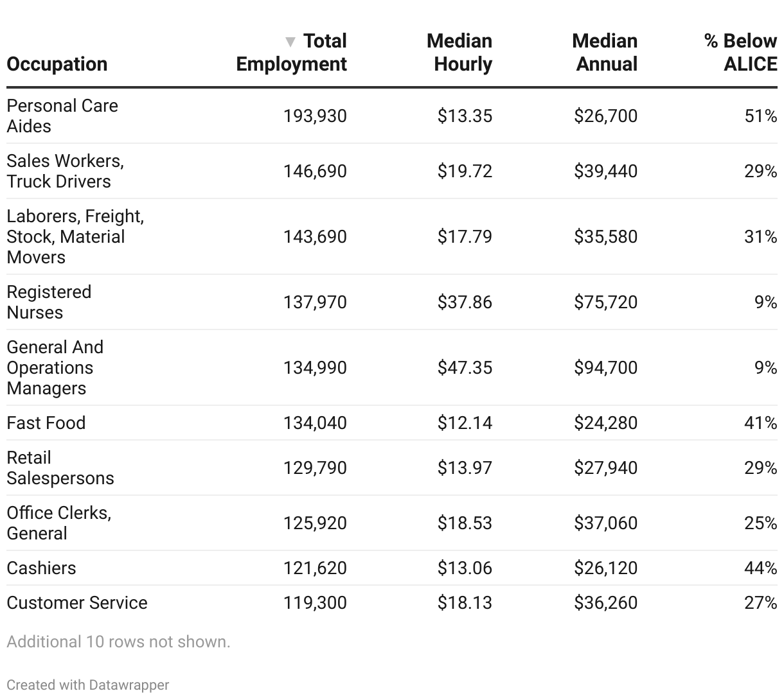This screenshot has width=784, height=700.
Task: Click the sort arrow beside Total Employment
Action: (x=290, y=42)
